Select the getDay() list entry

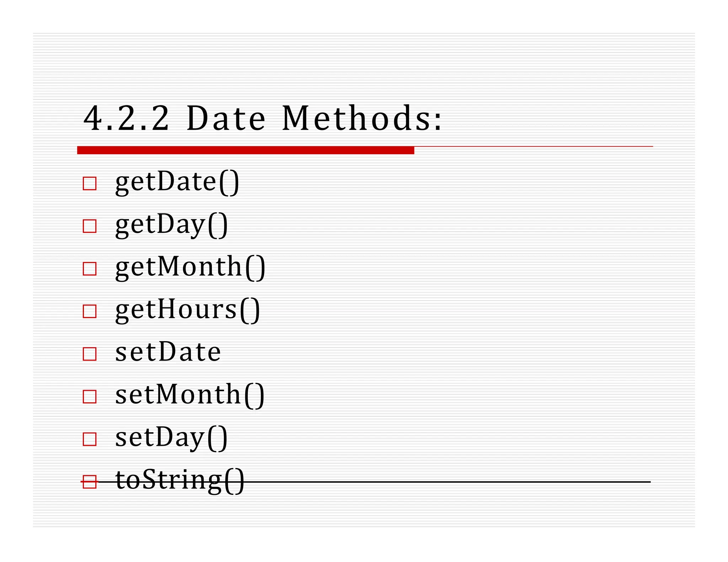tap(171, 225)
